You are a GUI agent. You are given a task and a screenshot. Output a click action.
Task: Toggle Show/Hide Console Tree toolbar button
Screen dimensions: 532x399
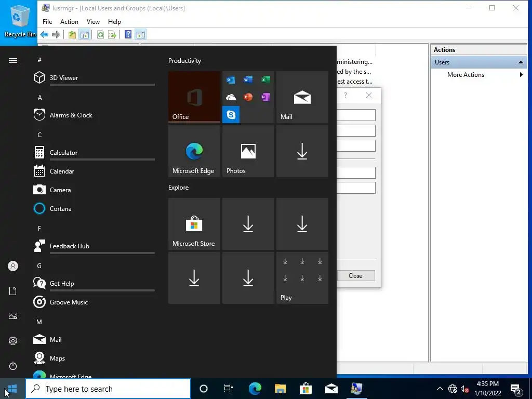pyautogui.click(x=84, y=34)
